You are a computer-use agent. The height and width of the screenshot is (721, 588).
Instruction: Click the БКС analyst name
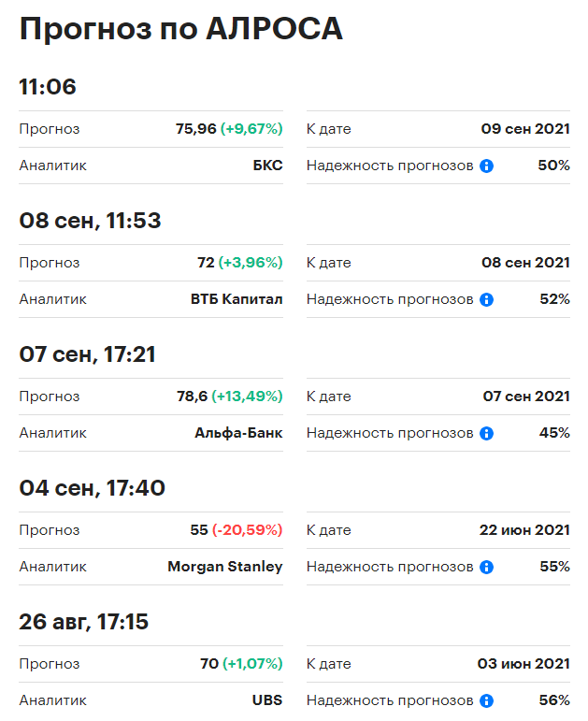coord(267,166)
